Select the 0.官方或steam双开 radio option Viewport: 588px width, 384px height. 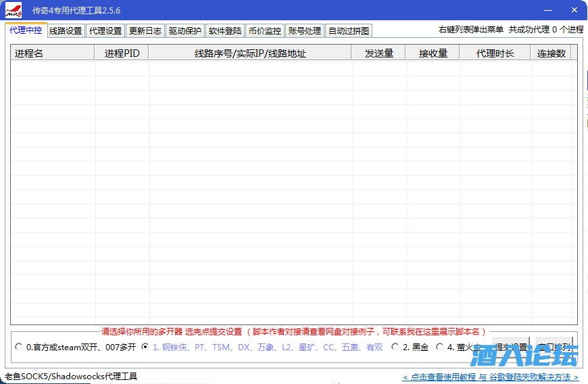click(18, 347)
